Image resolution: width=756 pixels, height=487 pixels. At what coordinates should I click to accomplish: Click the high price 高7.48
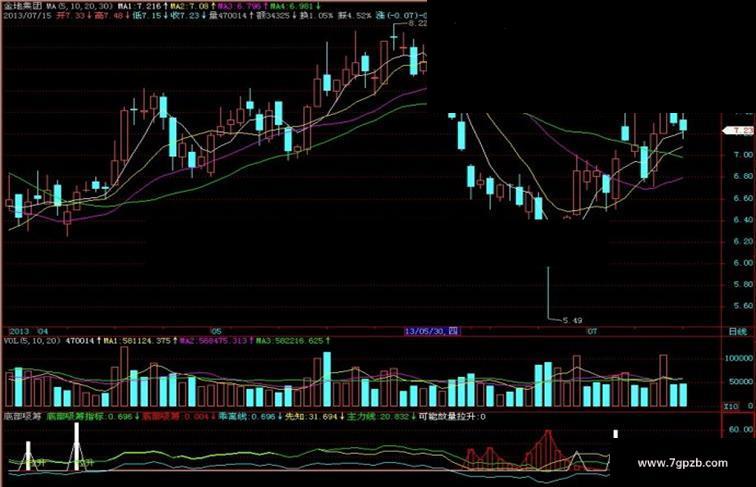click(x=111, y=16)
